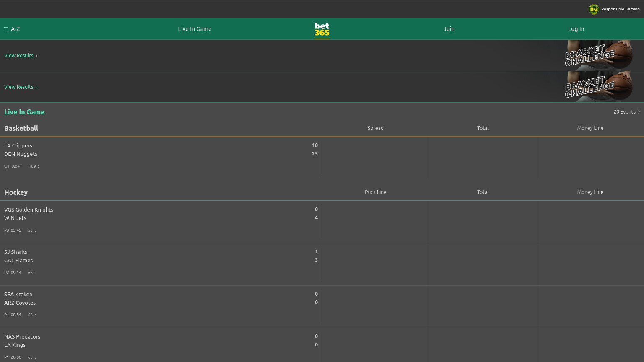644x362 pixels.
Task: Click the first Bracket Challenge banner image
Action: [x=598, y=55]
